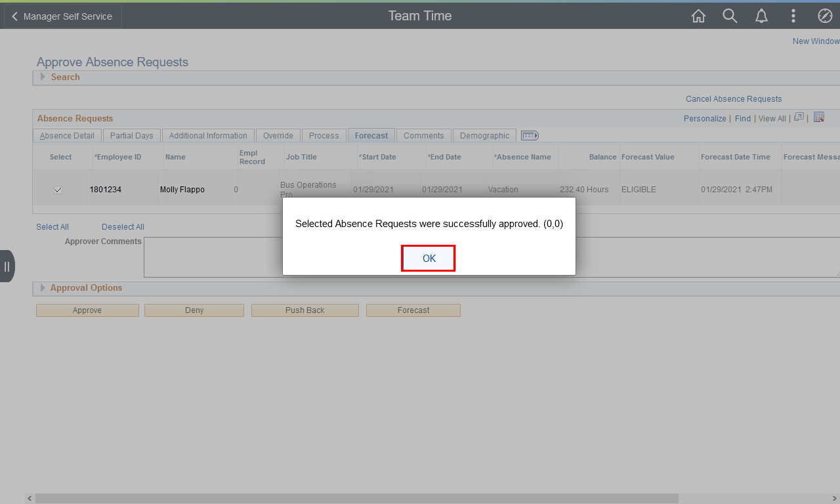Click the Vacation absence name cell

pos(503,190)
